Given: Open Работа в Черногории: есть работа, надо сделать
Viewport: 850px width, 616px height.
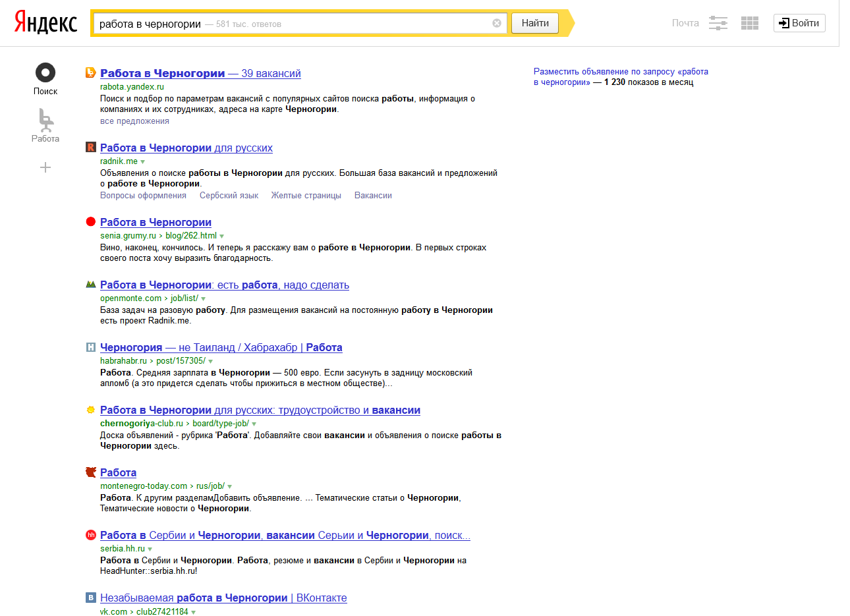Looking at the screenshot, I should [225, 285].
